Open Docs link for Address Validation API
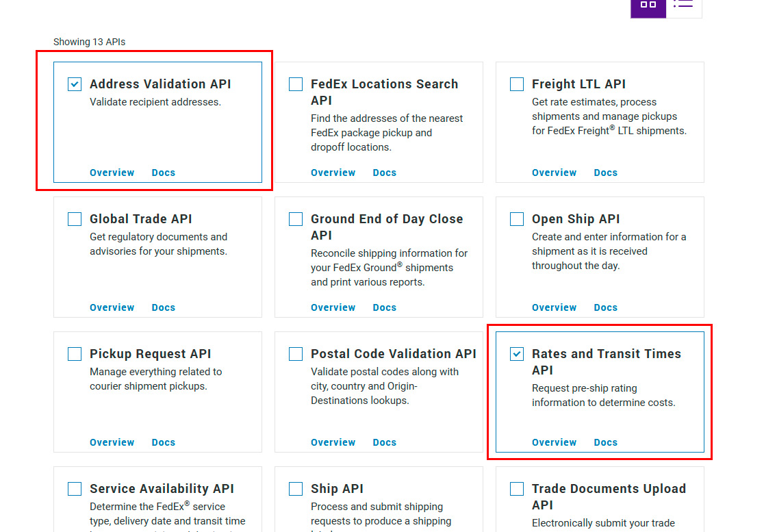The height and width of the screenshot is (532, 764). point(164,173)
